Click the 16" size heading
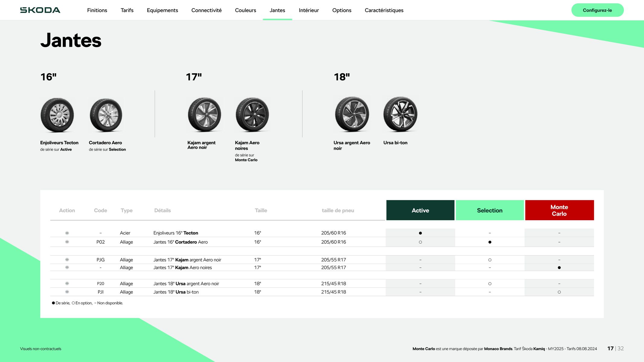This screenshot has width=644, height=362. tap(48, 77)
